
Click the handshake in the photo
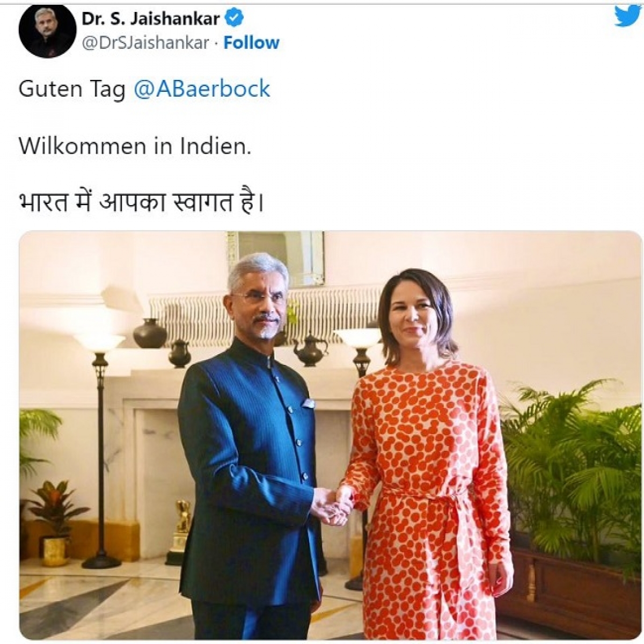point(333,506)
